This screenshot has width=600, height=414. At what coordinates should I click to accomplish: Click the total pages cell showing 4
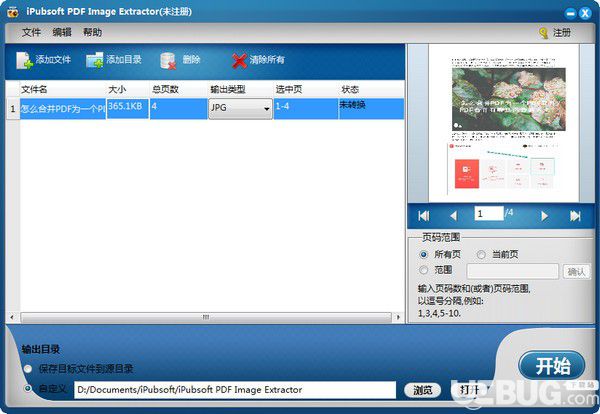(178, 109)
